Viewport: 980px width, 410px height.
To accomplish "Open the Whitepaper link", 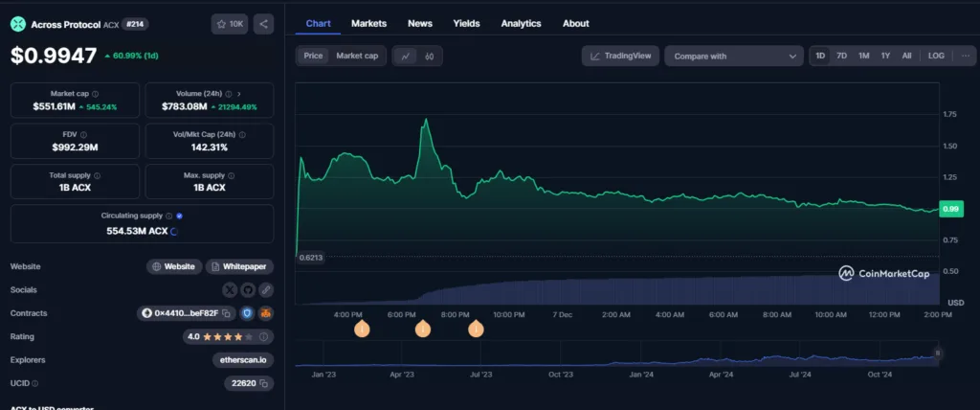I will pyautogui.click(x=239, y=266).
